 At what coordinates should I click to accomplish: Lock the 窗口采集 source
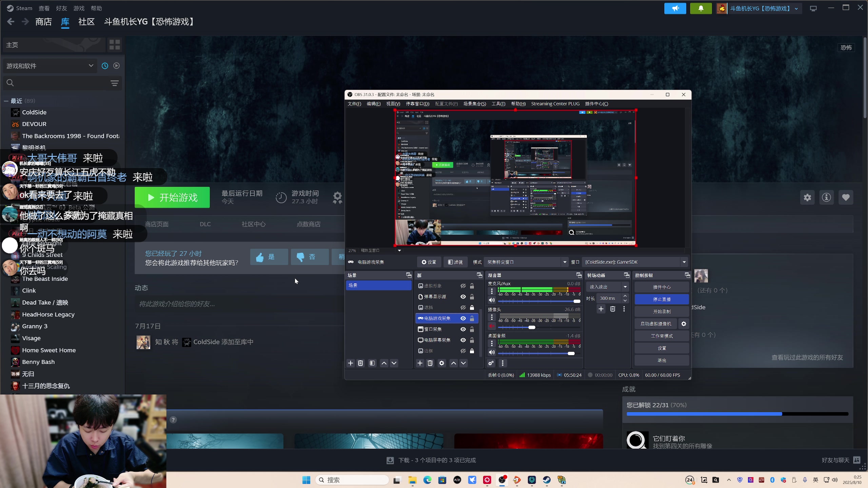[x=472, y=329]
